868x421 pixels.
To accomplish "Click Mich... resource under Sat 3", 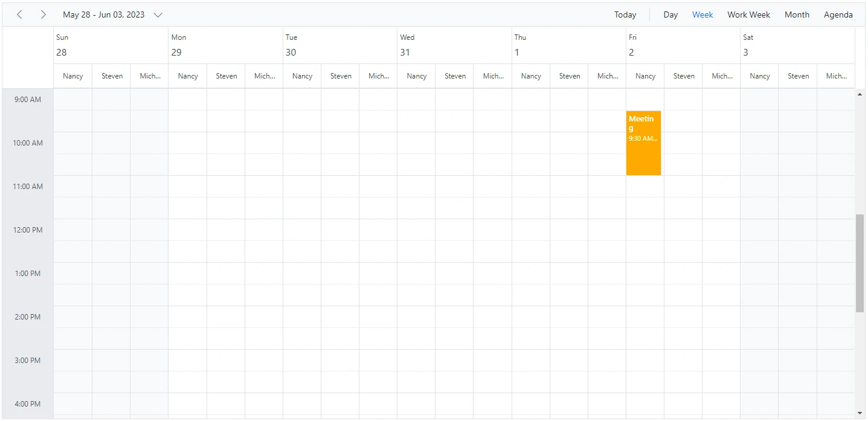I will click(837, 76).
